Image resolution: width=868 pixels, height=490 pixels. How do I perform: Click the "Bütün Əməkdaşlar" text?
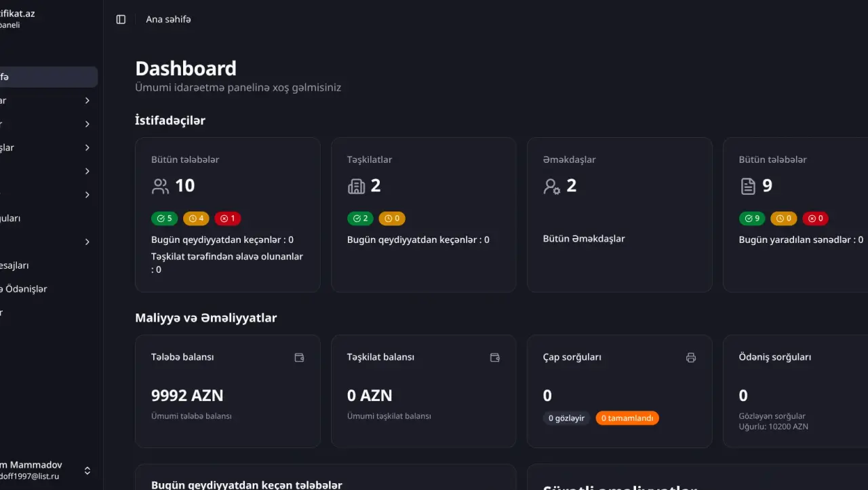pyautogui.click(x=584, y=239)
